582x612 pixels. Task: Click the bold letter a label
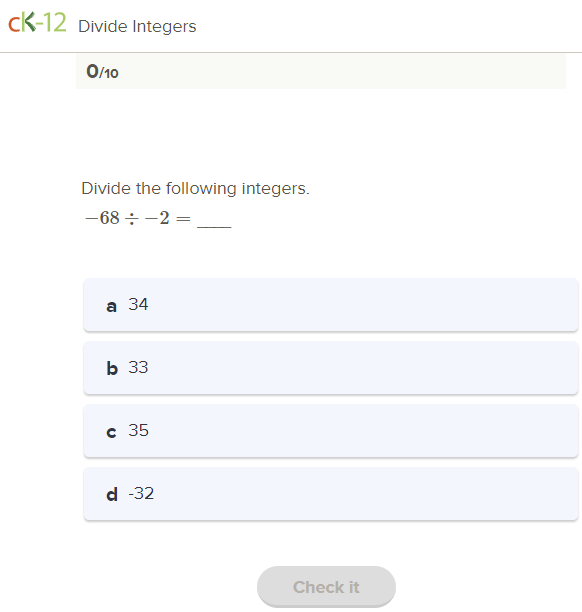111,306
